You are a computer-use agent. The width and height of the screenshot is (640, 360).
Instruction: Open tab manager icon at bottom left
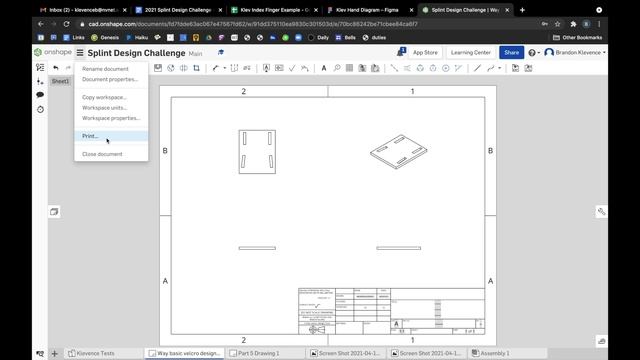(40, 353)
